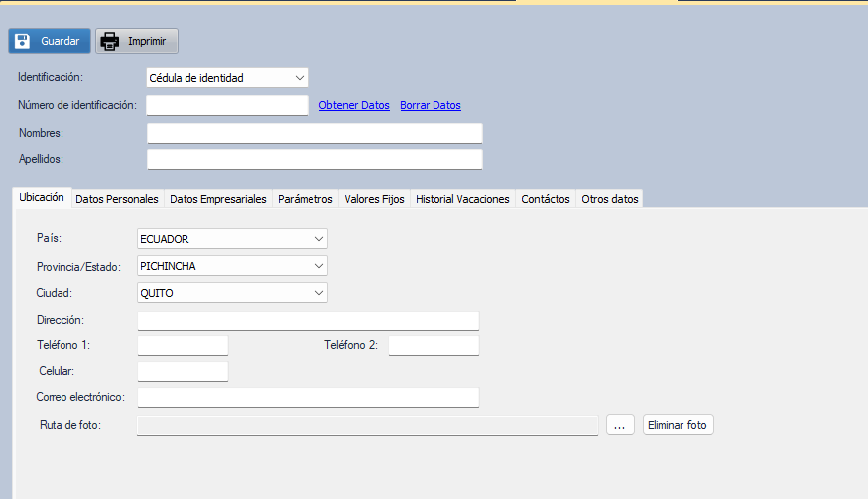868x499 pixels.
Task: Go to the Valores Fijos tab
Action: [x=374, y=199]
